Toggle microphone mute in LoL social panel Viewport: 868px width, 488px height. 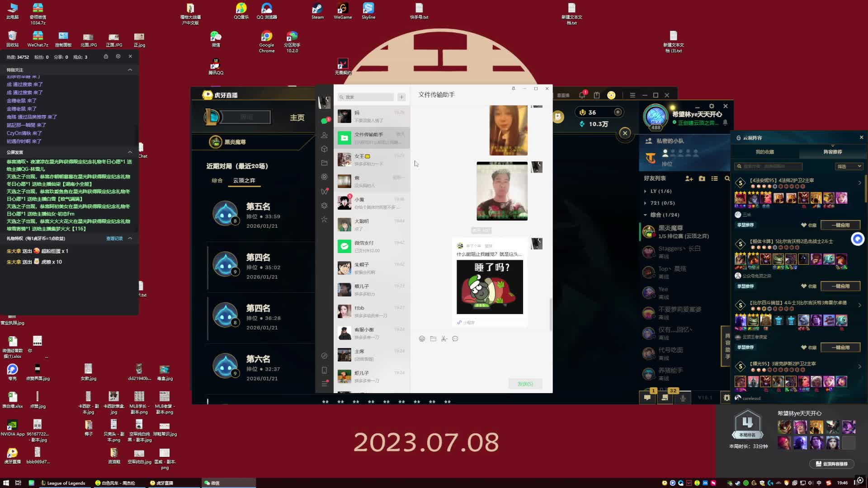point(683,398)
